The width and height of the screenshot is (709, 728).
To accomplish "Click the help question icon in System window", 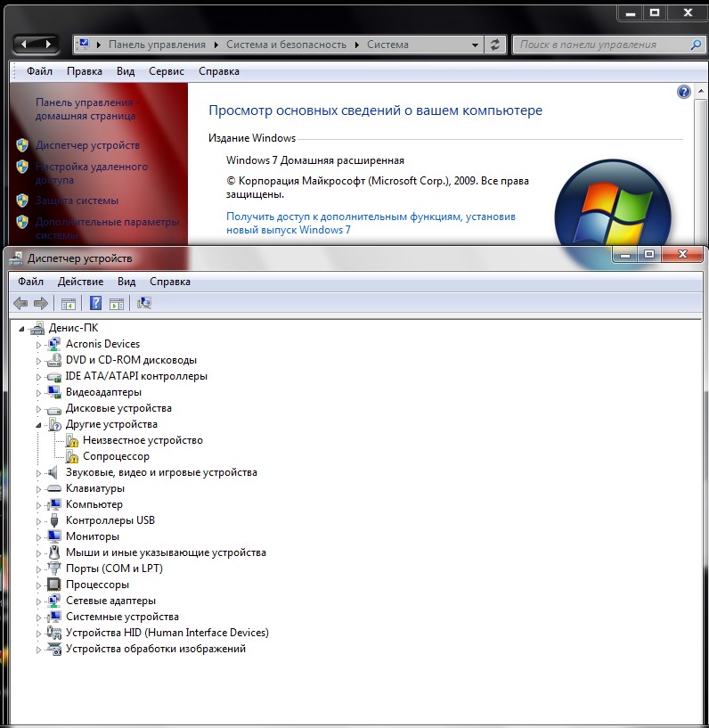I will tap(683, 92).
